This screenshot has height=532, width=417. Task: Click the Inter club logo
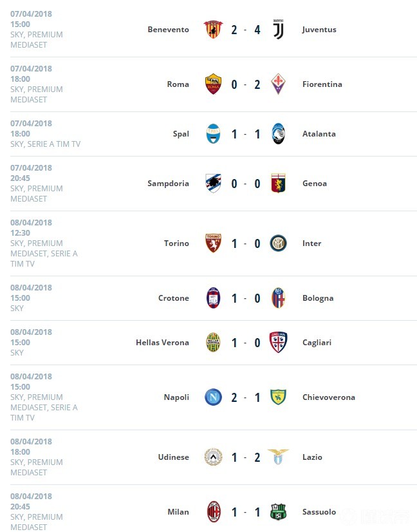pos(278,243)
